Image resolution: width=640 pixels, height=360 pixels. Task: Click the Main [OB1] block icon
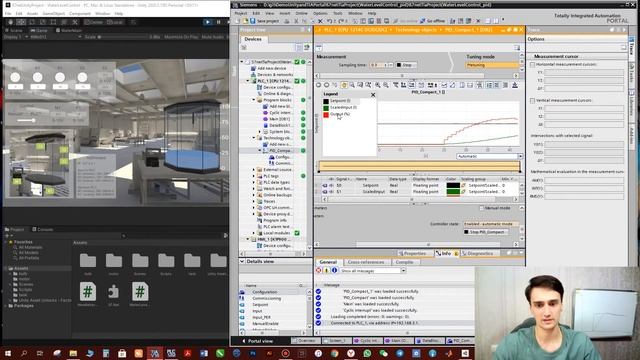tap(265, 119)
